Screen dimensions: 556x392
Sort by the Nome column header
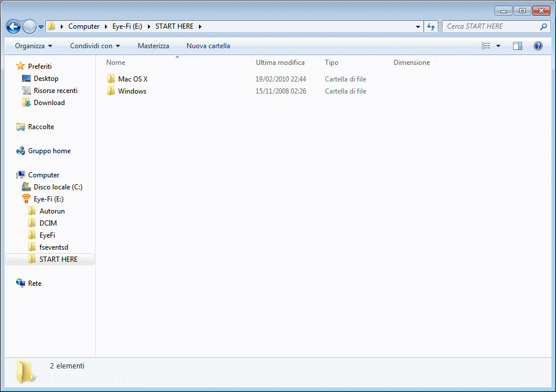tap(115, 63)
